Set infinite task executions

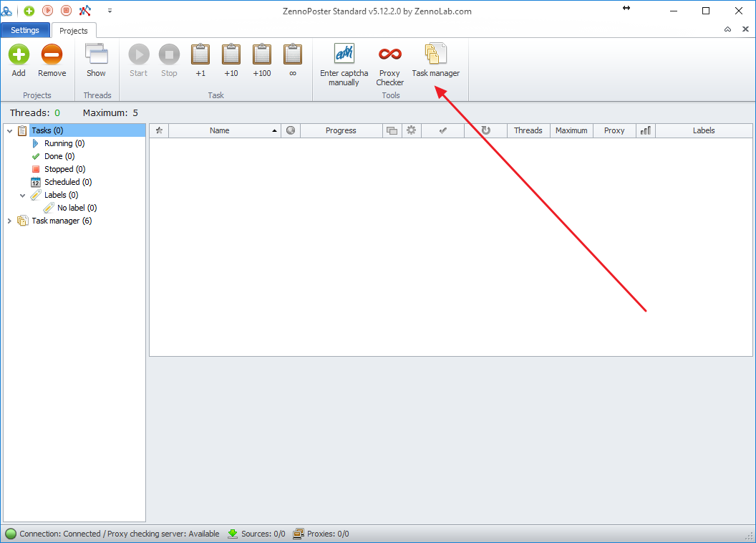click(x=293, y=60)
